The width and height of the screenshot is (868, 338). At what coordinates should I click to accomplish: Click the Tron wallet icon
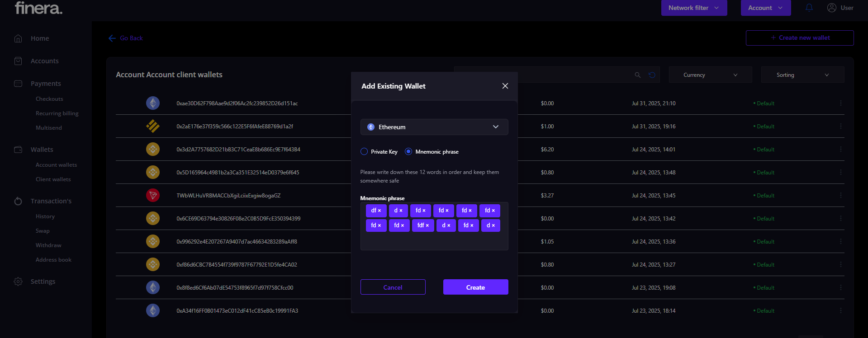(x=153, y=195)
